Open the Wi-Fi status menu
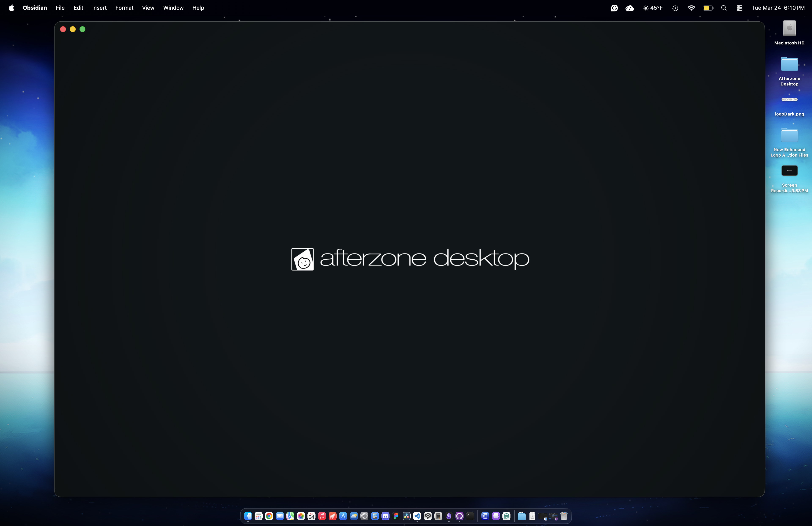 [x=691, y=8]
